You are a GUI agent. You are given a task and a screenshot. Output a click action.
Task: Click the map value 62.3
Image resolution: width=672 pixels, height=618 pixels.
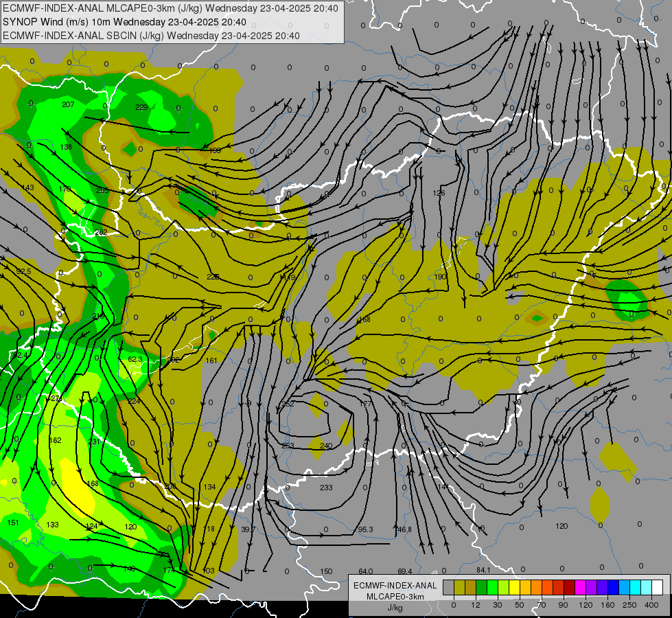click(x=135, y=359)
